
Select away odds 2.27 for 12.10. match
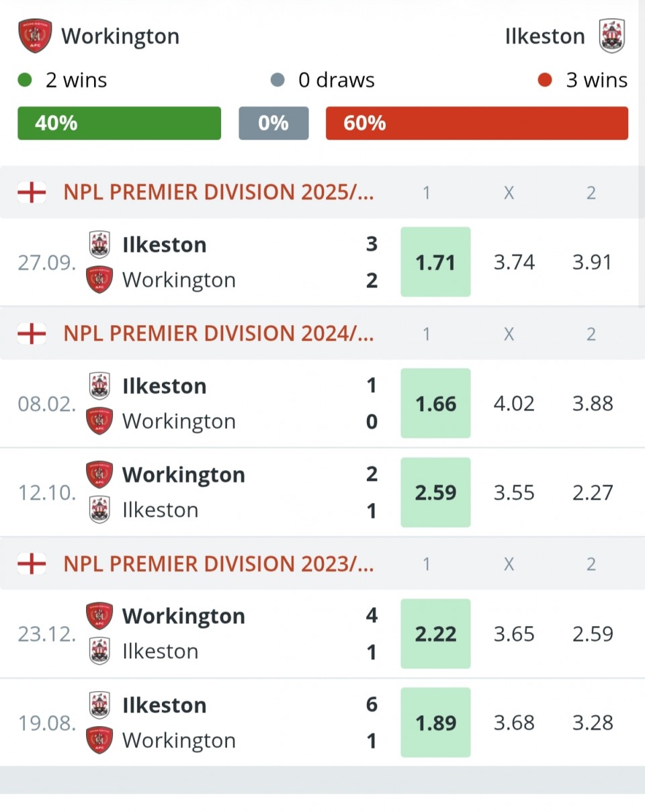pos(593,492)
